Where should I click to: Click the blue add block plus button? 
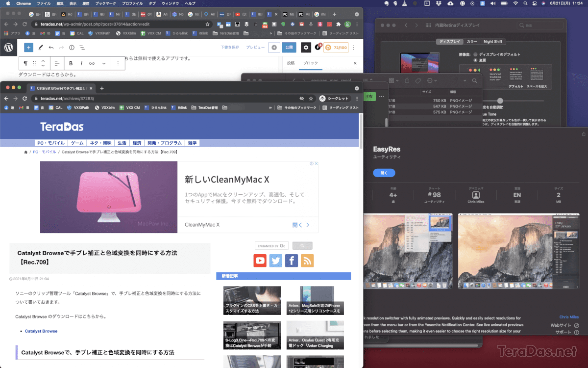pyautogui.click(x=29, y=48)
